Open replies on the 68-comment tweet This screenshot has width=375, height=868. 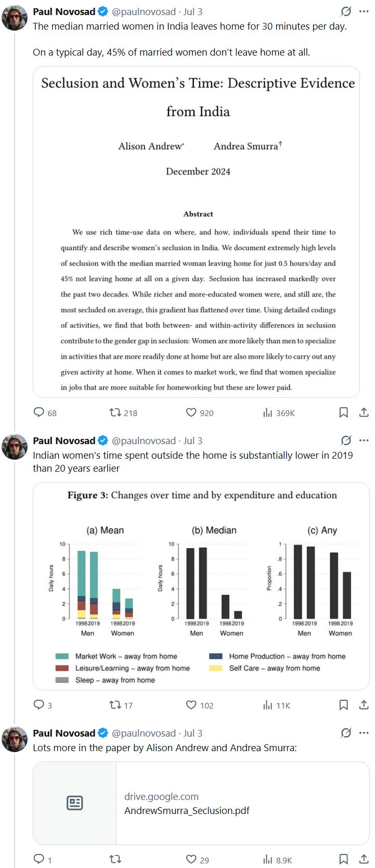click(x=45, y=413)
